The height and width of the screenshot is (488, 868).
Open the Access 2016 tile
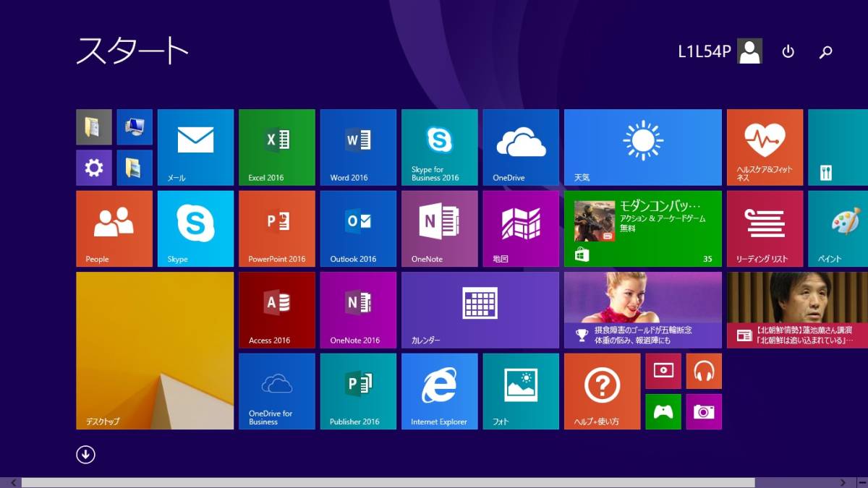pos(276,310)
